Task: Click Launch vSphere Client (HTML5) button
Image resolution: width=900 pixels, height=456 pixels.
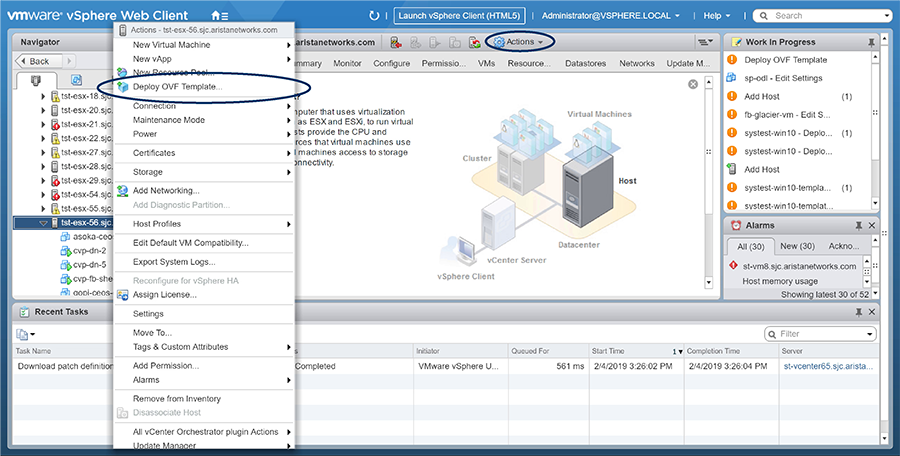Action: [459, 16]
